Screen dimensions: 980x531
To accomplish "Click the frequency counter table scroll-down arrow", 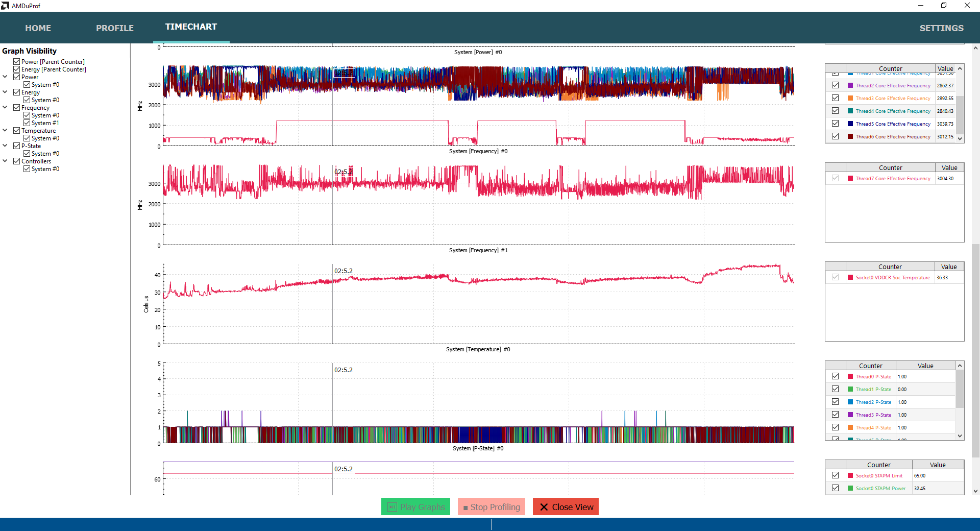I will pyautogui.click(x=960, y=138).
